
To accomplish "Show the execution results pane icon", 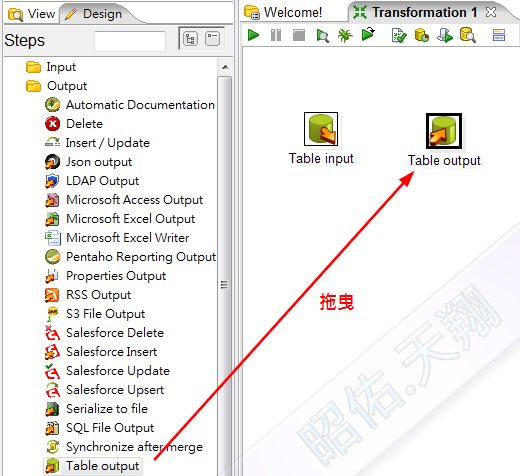I will click(499, 35).
